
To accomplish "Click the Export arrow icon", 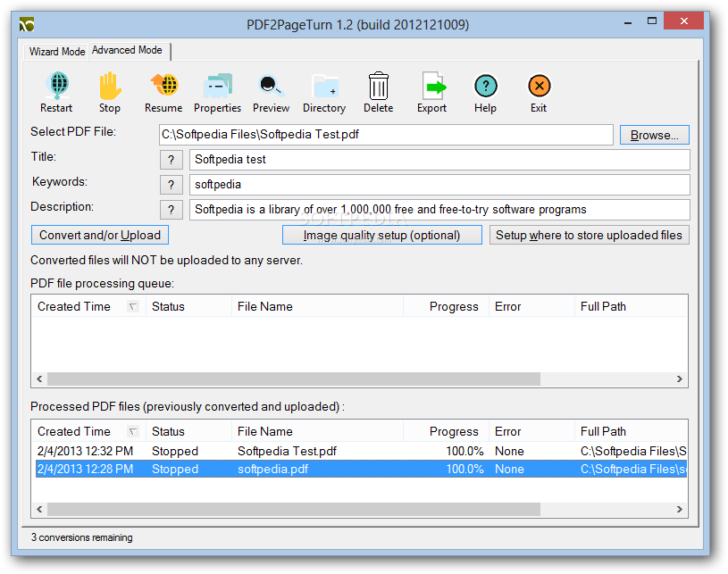I will point(432,86).
